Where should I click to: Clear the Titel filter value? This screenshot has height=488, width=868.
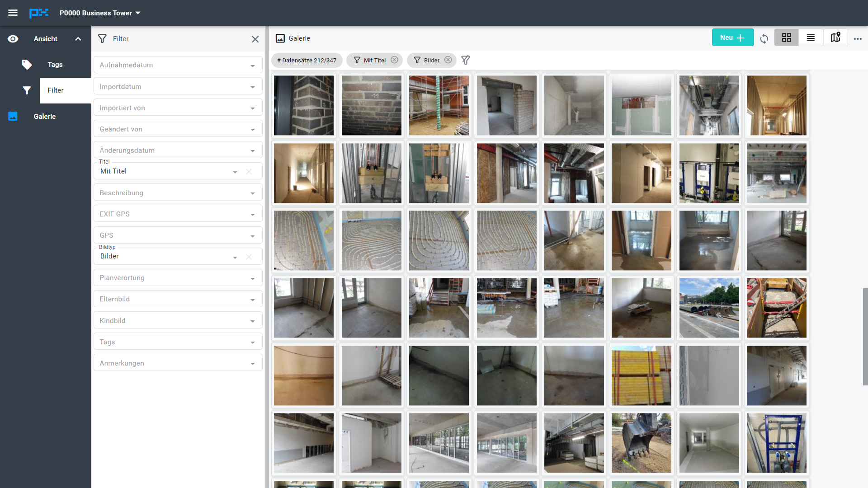coord(249,172)
